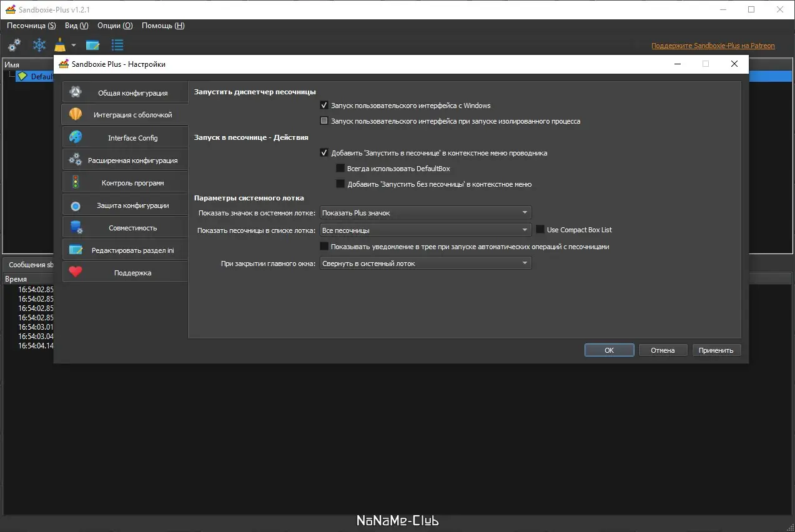Click the Запуск в песочнице - Действия heading
The image size is (795, 532).
[251, 137]
